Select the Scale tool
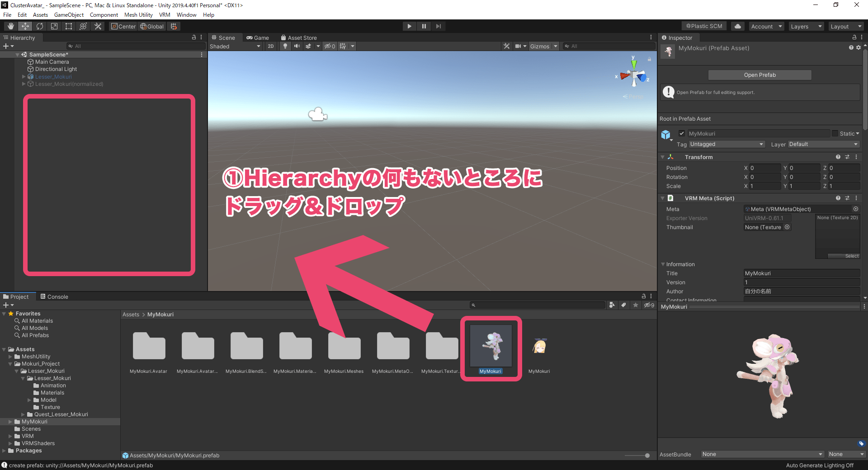This screenshot has height=470, width=868. coord(54,26)
